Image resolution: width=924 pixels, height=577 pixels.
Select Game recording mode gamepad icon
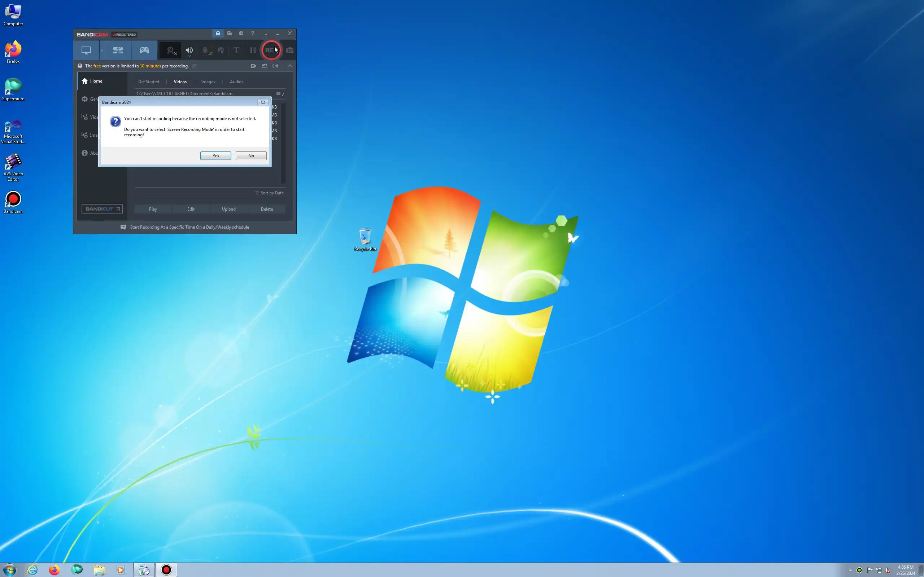pos(144,50)
